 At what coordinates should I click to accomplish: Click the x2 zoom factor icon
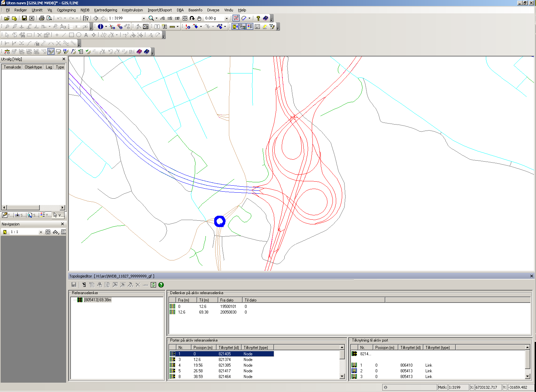170,18
